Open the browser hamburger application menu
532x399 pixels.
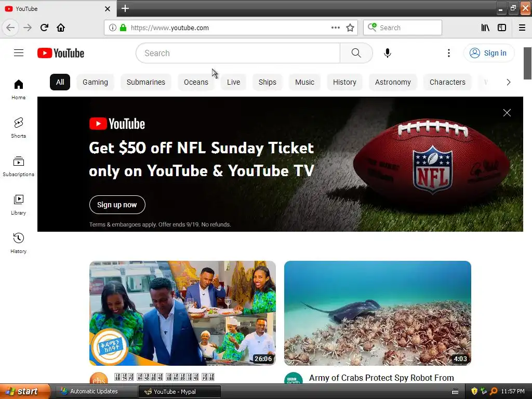522,28
